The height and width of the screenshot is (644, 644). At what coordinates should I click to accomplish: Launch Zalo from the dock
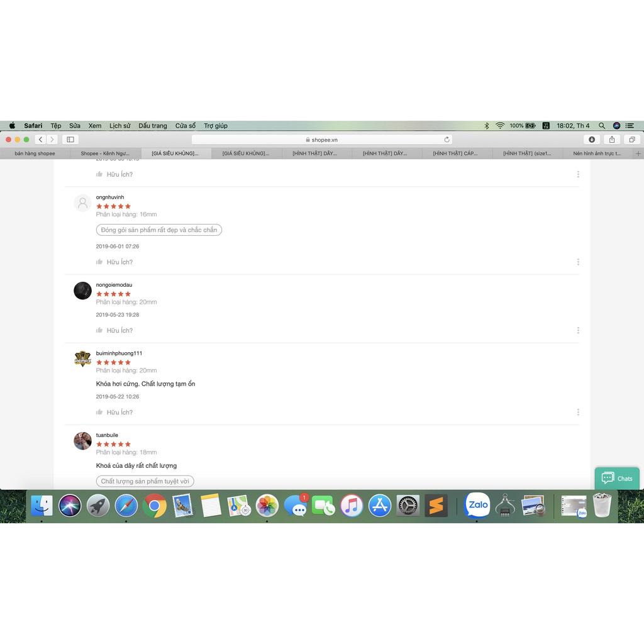click(478, 505)
